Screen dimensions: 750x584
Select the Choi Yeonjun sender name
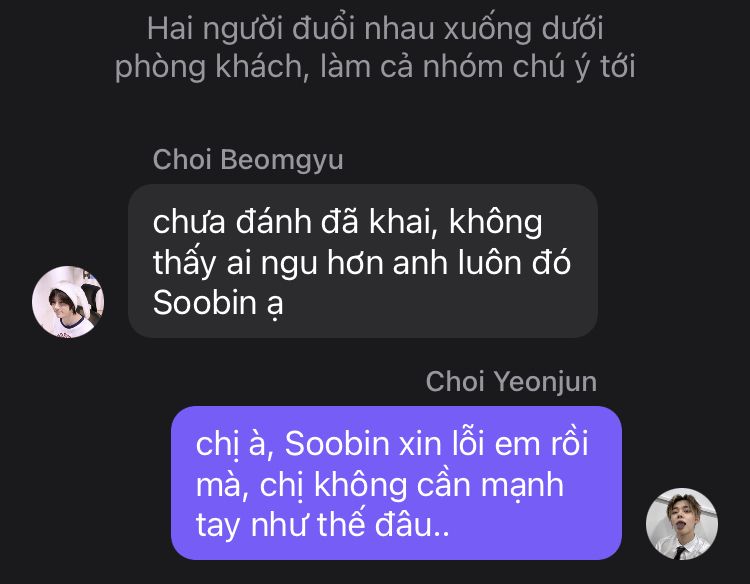click(511, 381)
